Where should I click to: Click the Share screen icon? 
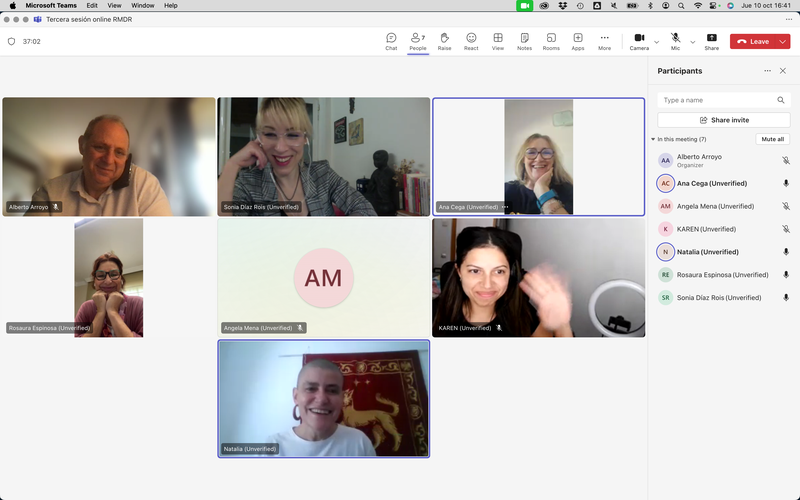[711, 41]
